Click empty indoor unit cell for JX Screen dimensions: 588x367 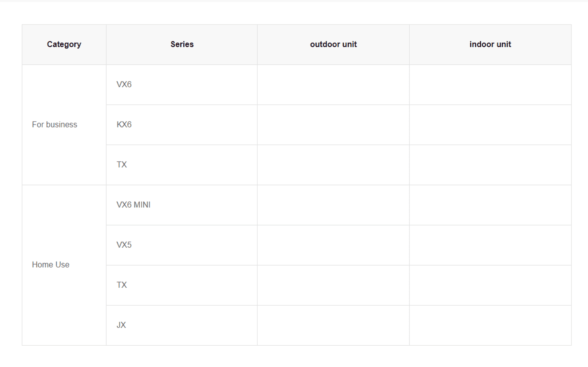490,325
